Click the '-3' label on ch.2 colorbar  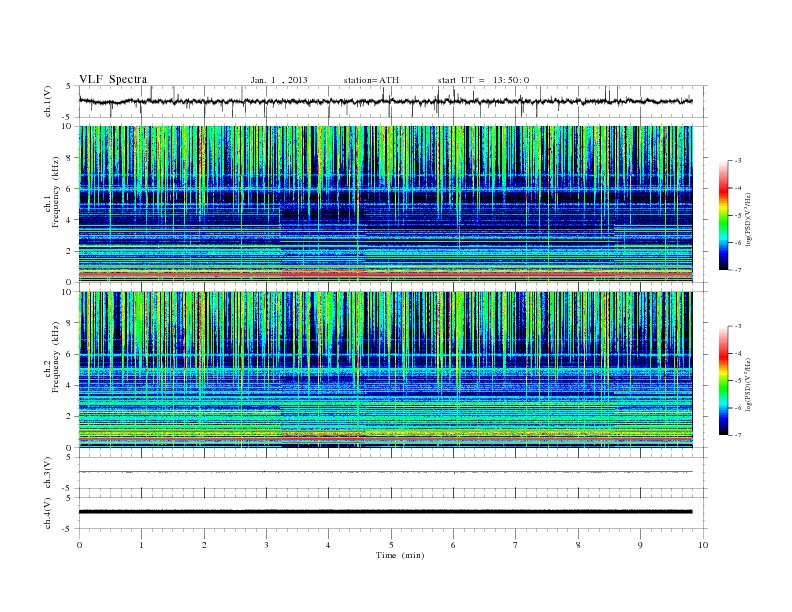pos(738,326)
